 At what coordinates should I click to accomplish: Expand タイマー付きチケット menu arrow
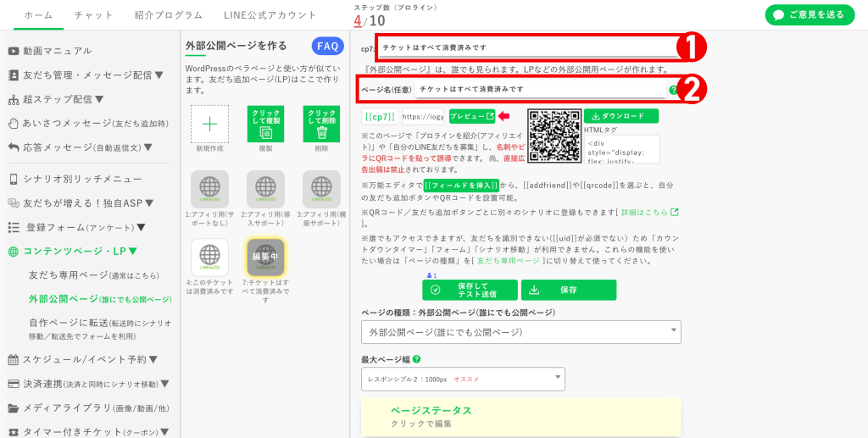click(165, 432)
